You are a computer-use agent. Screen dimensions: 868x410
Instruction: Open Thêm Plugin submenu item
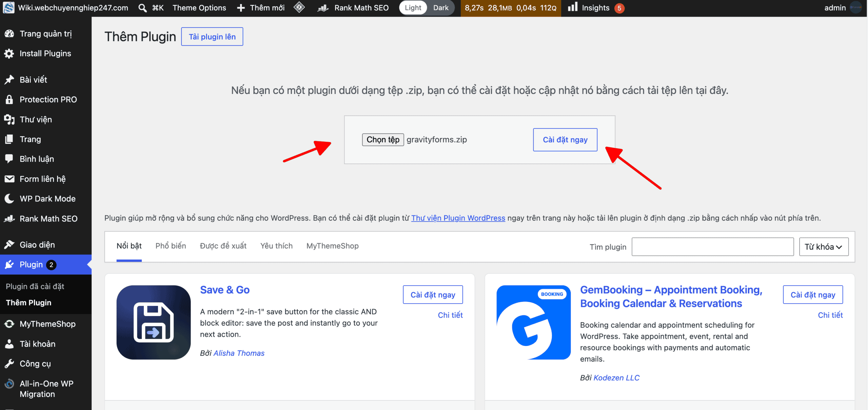[x=28, y=303]
